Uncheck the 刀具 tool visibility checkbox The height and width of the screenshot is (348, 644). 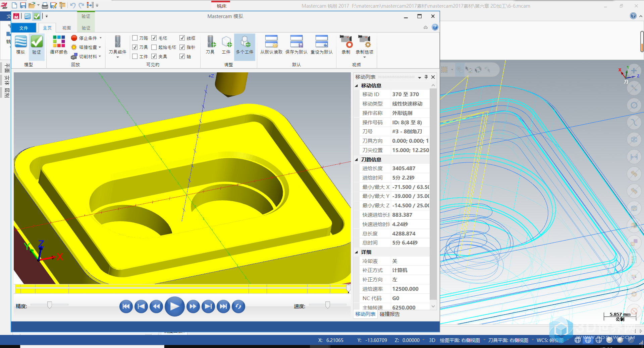(135, 47)
